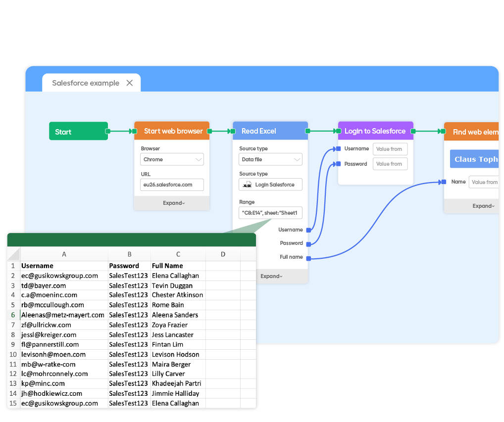Click green output connector of the Start node

pyautogui.click(x=107, y=131)
